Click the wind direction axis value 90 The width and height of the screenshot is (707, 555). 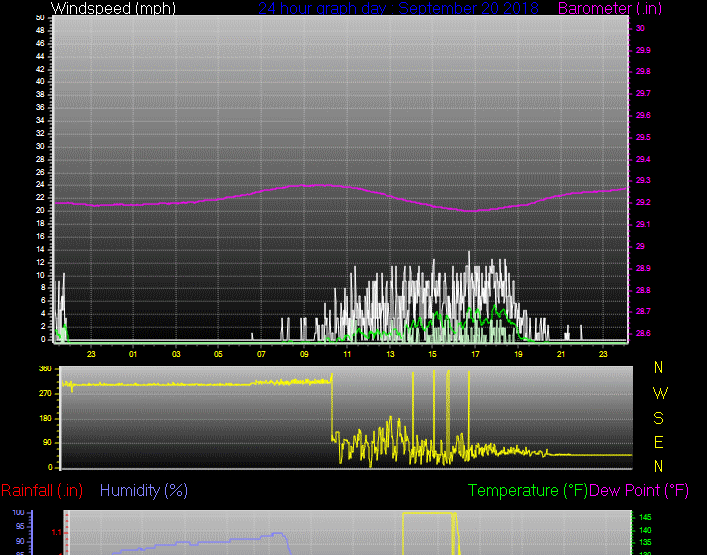pyautogui.click(x=47, y=443)
